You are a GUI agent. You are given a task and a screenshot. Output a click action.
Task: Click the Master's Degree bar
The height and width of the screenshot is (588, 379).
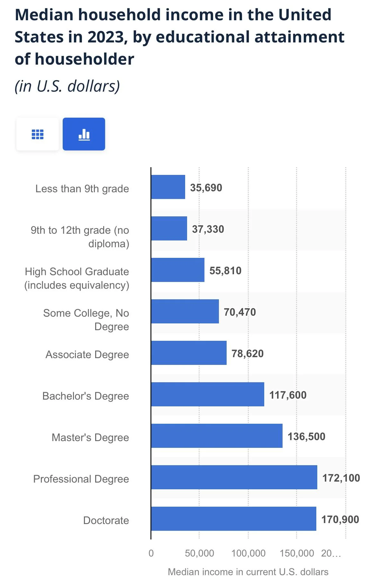217,436
